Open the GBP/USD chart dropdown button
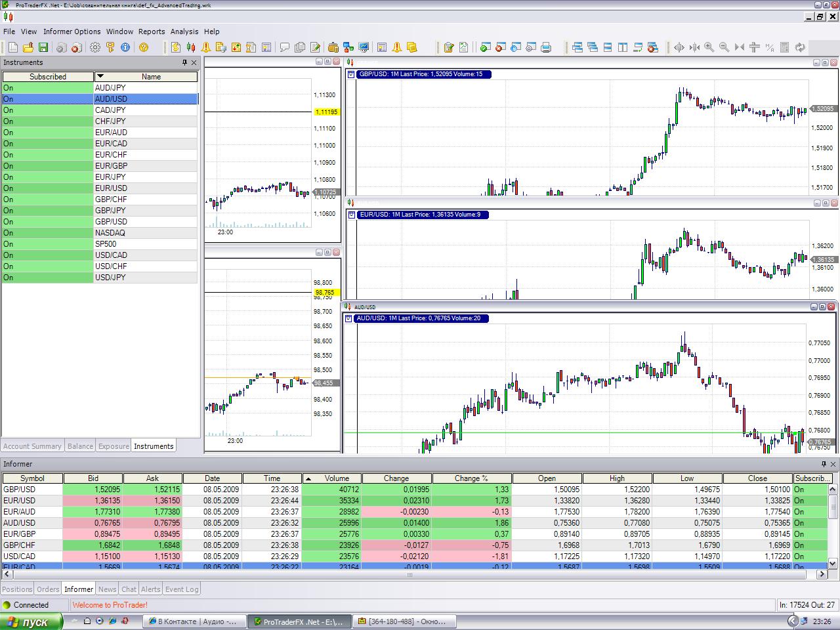The image size is (840, 630). (351, 74)
